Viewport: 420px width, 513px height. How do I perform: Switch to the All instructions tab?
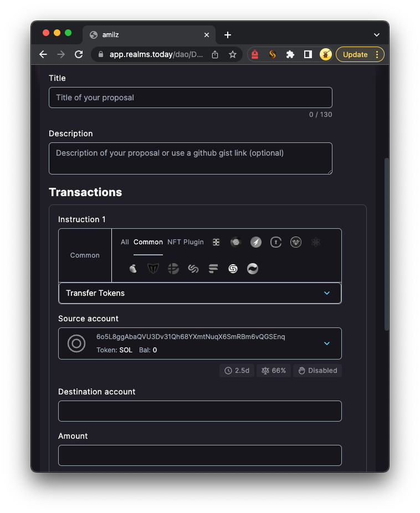click(125, 242)
